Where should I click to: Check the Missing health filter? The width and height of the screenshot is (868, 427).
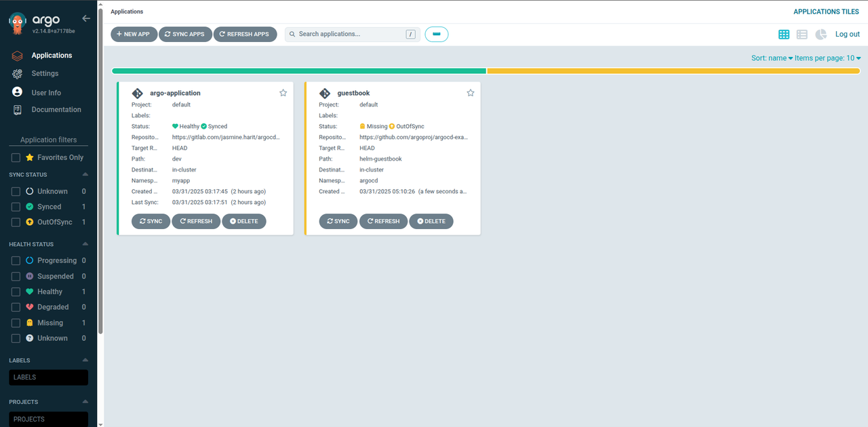coord(16,323)
